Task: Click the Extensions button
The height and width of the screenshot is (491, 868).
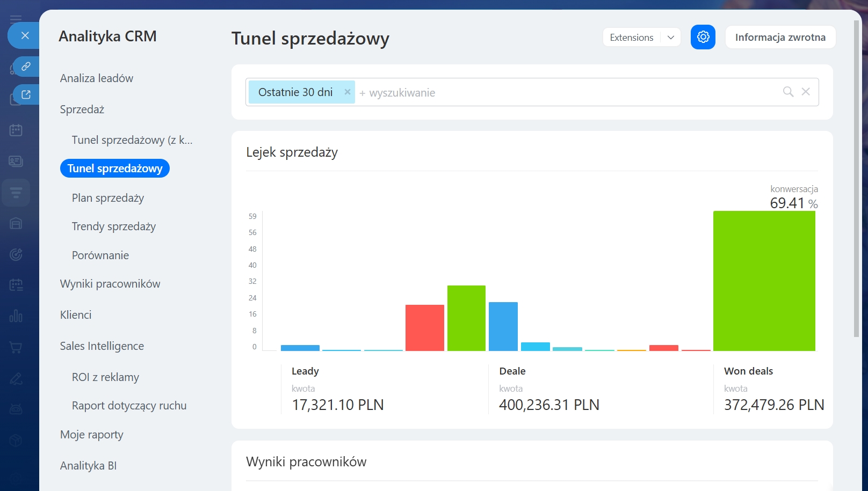Action: pos(631,38)
